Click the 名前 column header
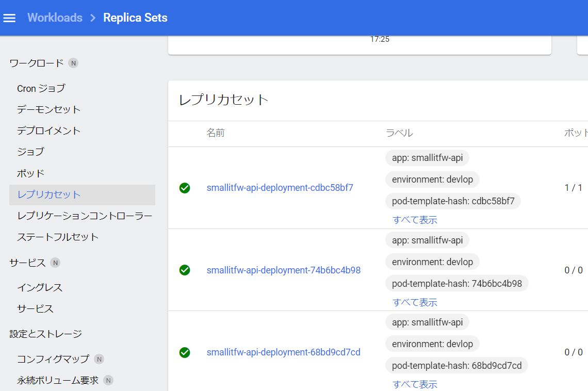This screenshot has height=391, width=588. pyautogui.click(x=216, y=133)
